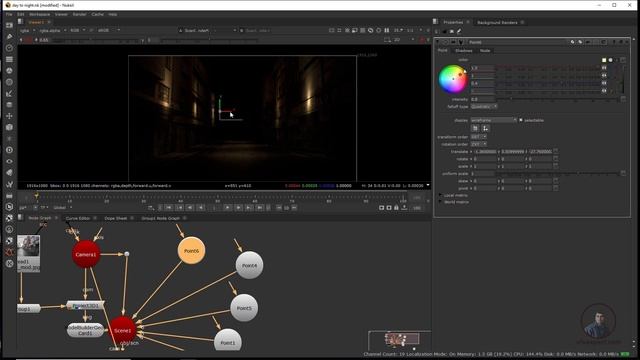The height and width of the screenshot is (360, 640).
Task: Switch to the Node tab in properties
Action: click(x=485, y=51)
